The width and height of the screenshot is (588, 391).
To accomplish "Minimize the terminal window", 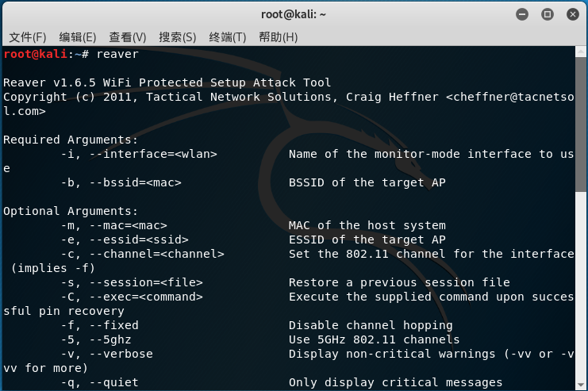I will click(x=522, y=14).
